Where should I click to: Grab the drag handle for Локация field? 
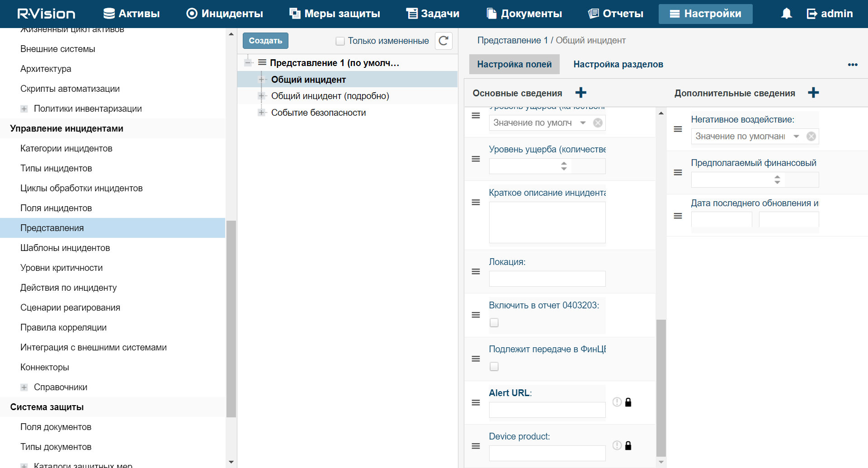(476, 271)
